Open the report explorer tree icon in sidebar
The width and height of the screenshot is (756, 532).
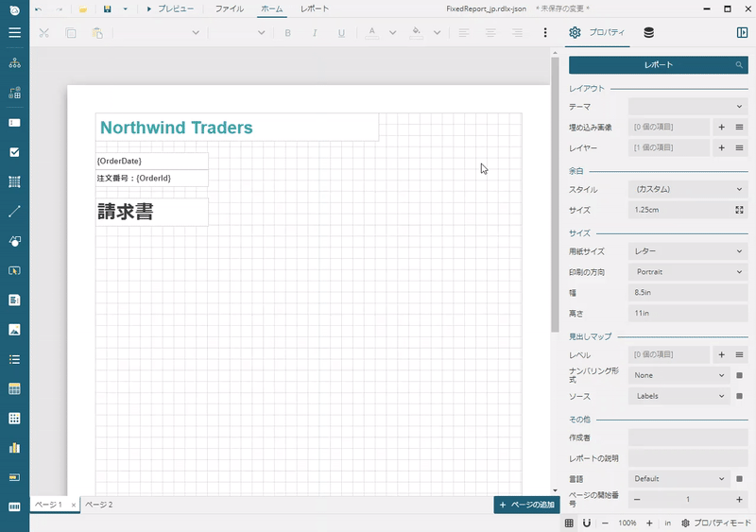14,63
